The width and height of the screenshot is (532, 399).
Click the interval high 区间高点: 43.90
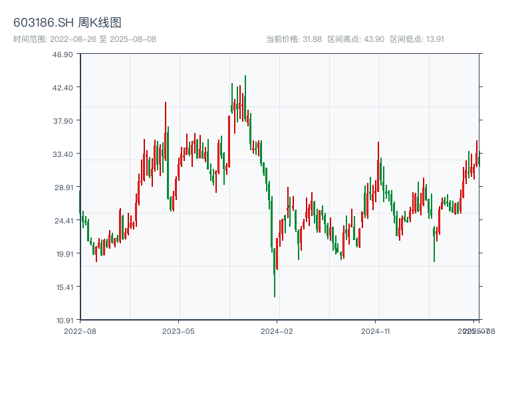[356, 39]
